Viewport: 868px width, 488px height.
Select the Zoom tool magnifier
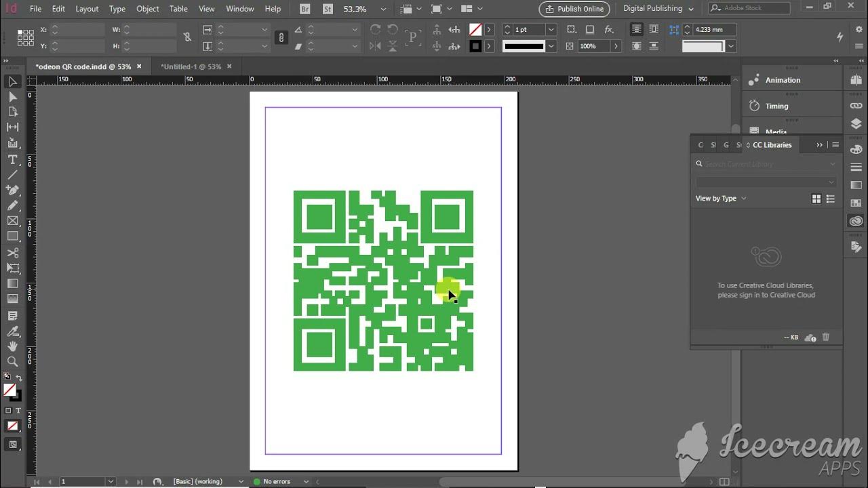12,362
